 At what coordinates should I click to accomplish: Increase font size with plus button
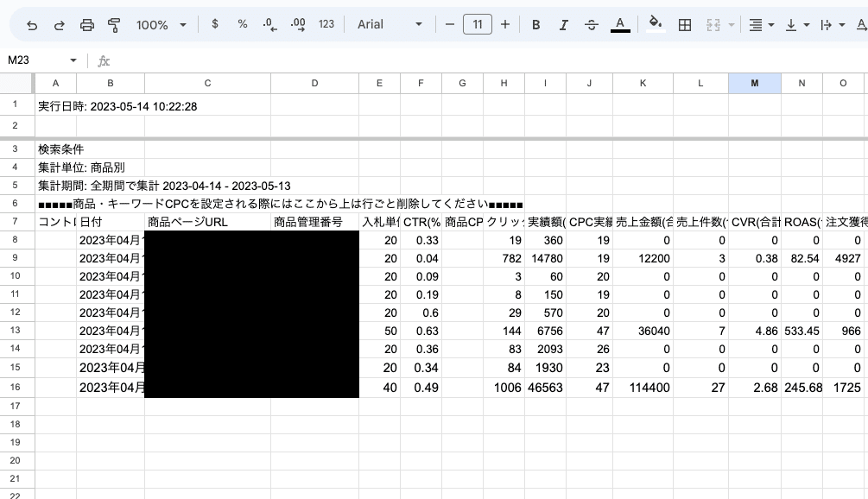(x=505, y=24)
